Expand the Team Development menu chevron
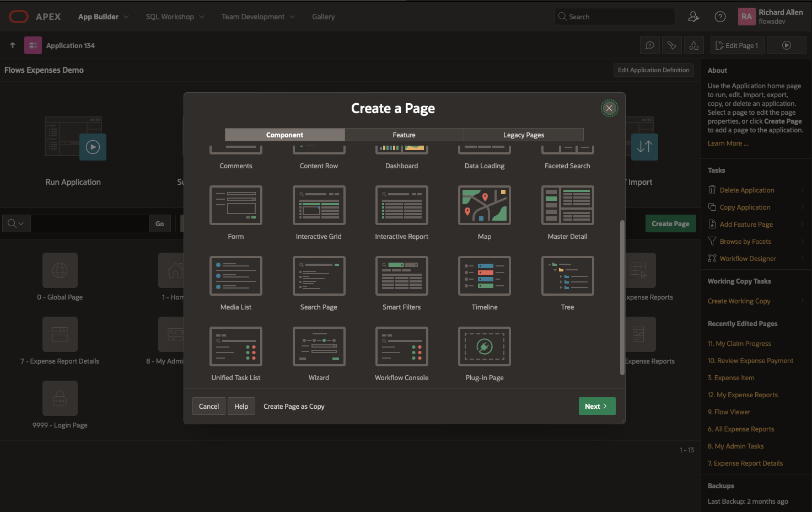 (292, 17)
